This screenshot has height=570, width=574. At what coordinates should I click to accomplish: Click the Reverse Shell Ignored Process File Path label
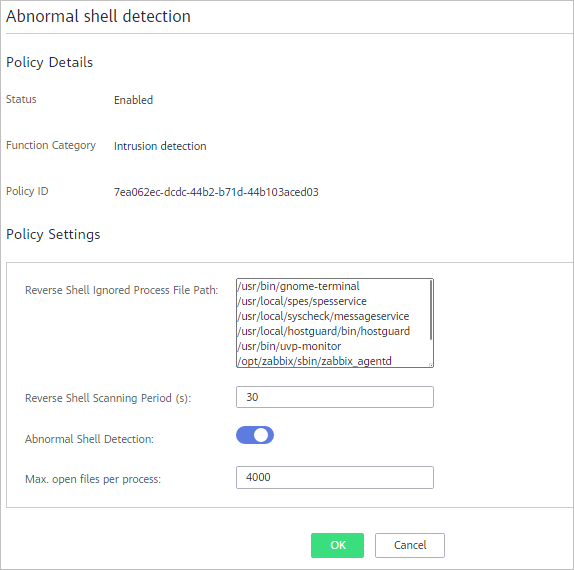click(x=122, y=290)
